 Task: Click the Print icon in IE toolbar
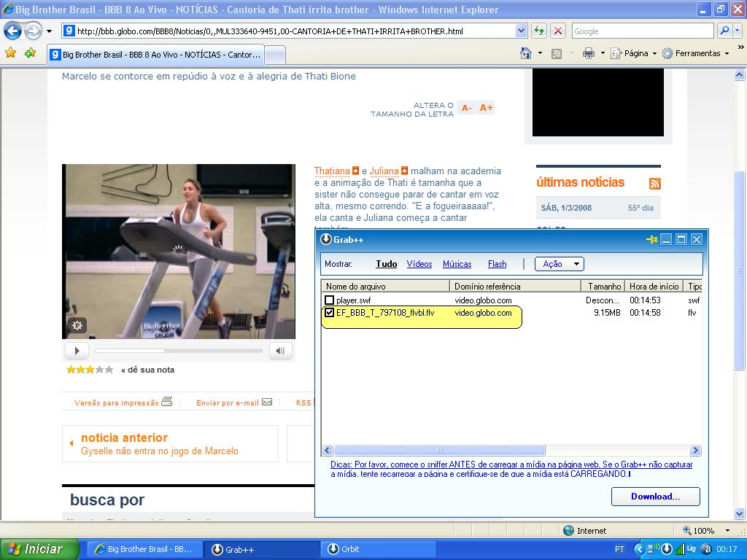589,53
